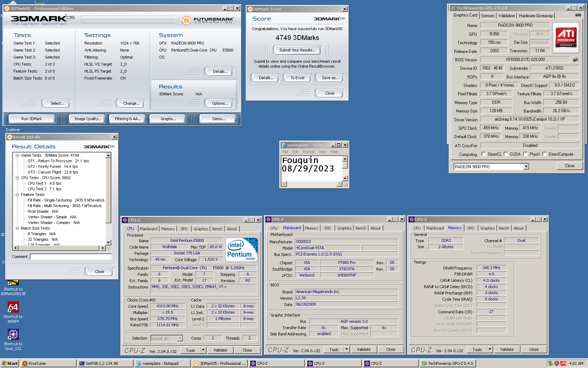
Task: Click the title icon of CPU-Z Mainboard window
Action: 268,219
